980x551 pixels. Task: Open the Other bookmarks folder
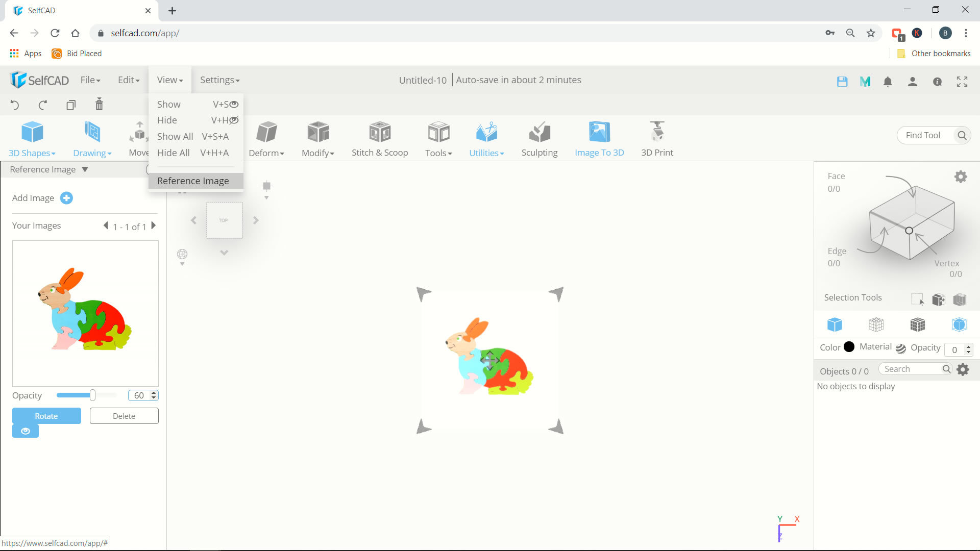pos(934,54)
